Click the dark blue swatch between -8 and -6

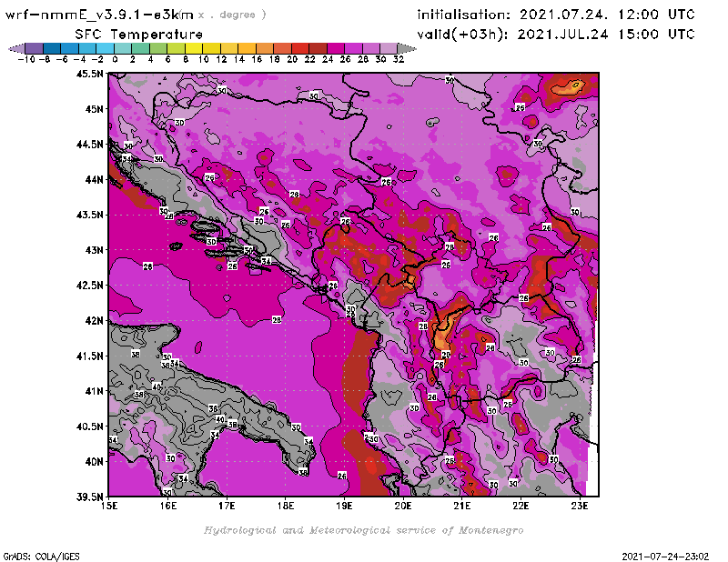click(x=52, y=48)
